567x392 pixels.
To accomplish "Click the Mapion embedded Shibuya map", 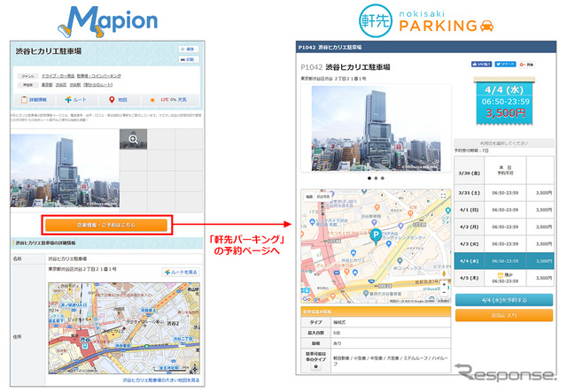I will (124, 328).
